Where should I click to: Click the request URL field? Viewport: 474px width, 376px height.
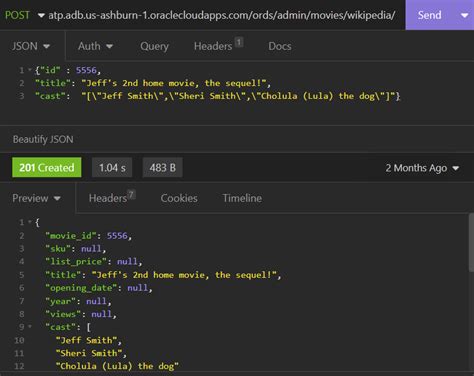[x=222, y=15]
